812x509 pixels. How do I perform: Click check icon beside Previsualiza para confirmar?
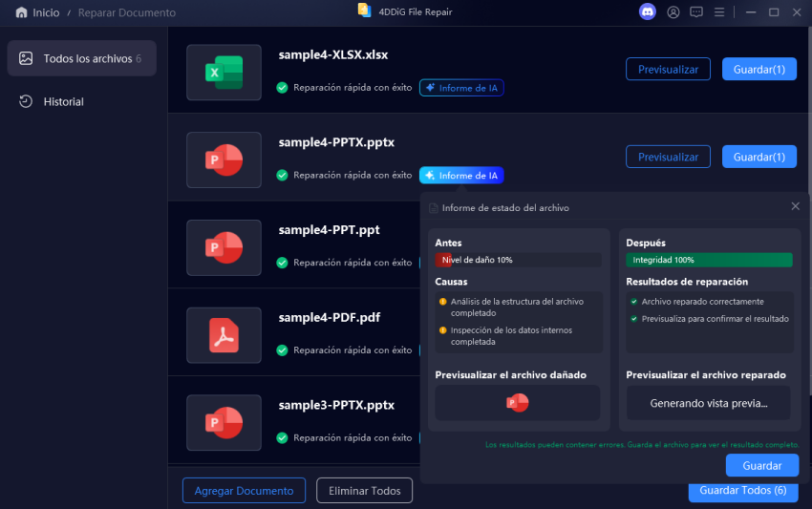pyautogui.click(x=634, y=318)
